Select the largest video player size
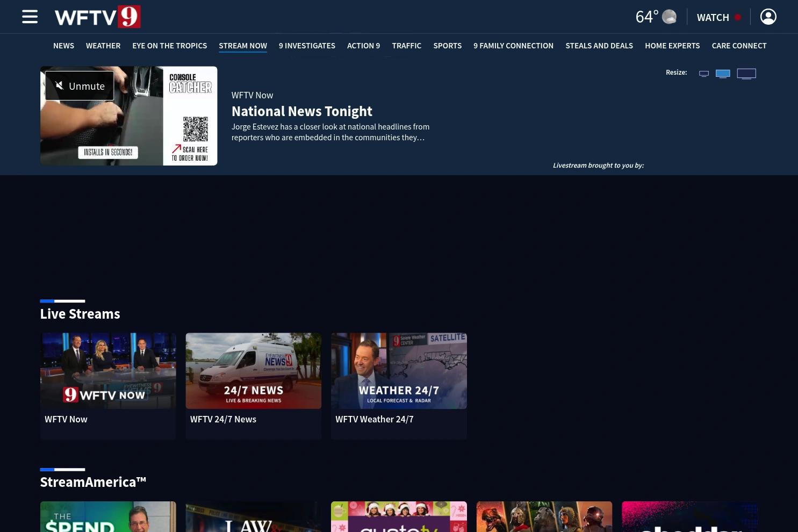 click(x=746, y=74)
